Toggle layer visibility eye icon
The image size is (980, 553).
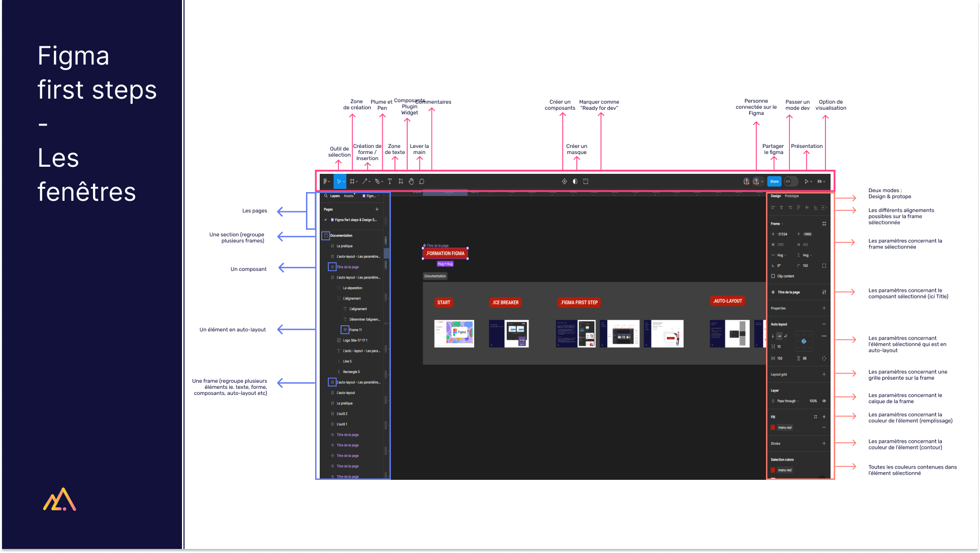(x=824, y=401)
